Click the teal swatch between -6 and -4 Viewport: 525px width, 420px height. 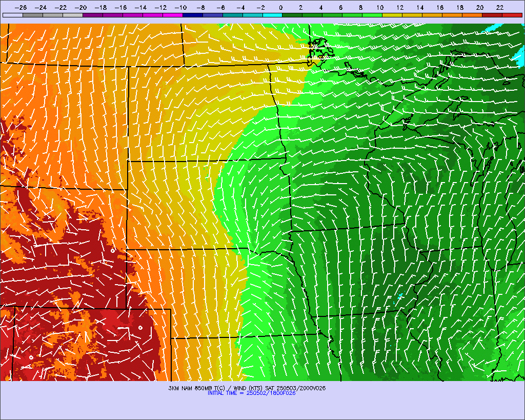click(233, 15)
